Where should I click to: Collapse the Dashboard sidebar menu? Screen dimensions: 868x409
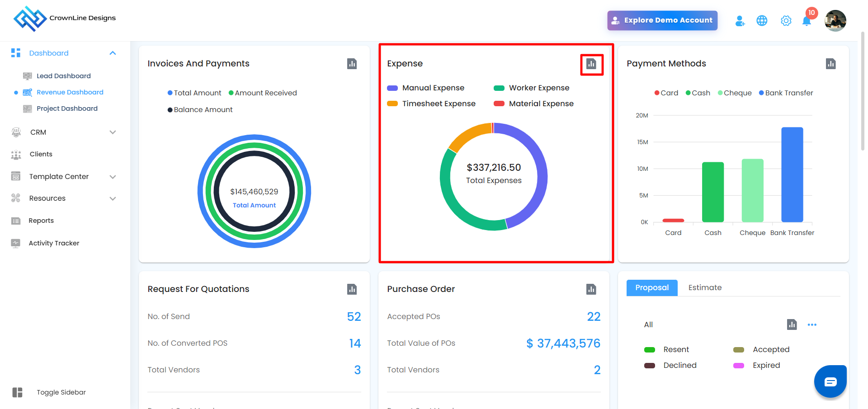coord(113,53)
